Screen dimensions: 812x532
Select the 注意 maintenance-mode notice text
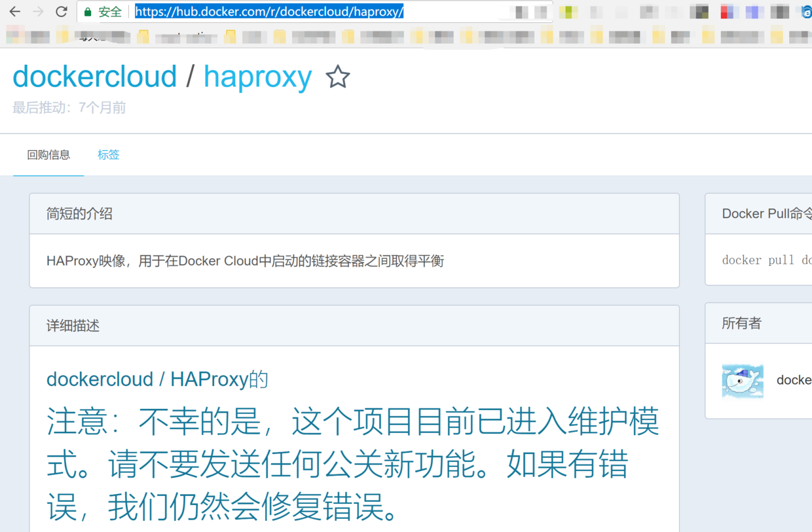coord(353,465)
